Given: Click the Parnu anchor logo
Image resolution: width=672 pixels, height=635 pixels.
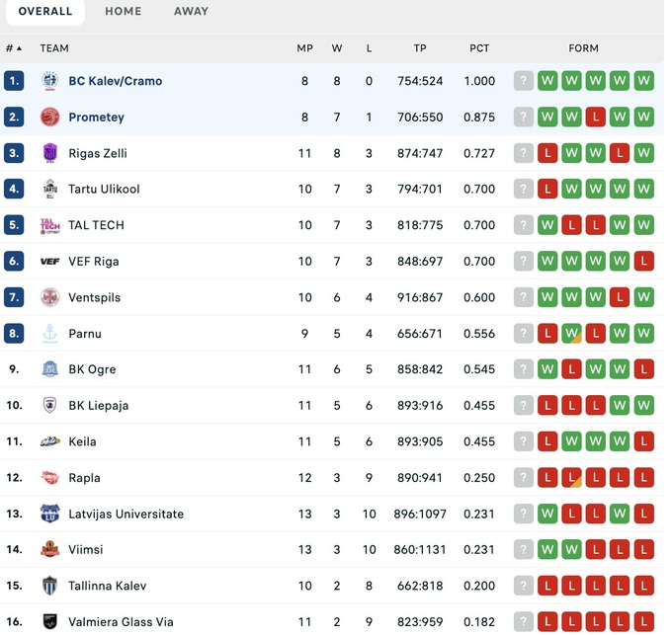Looking at the screenshot, I should [49, 334].
